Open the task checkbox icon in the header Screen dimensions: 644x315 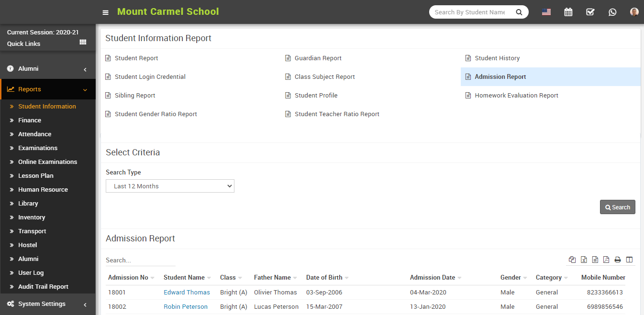(590, 12)
